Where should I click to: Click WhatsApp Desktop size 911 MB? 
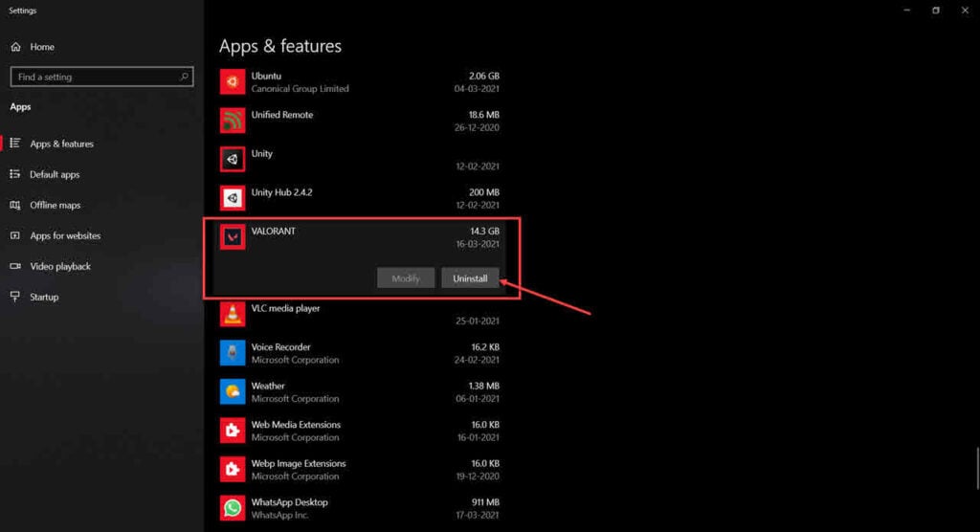pos(485,502)
